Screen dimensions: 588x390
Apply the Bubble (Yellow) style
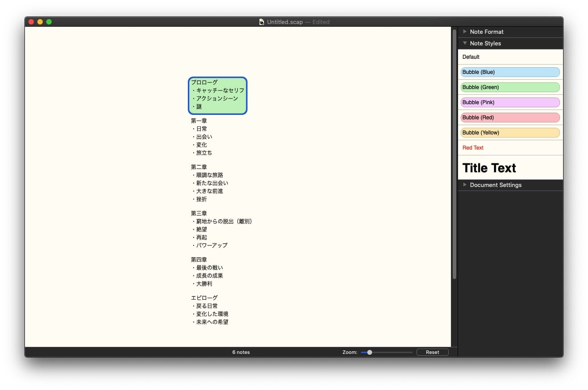click(510, 133)
